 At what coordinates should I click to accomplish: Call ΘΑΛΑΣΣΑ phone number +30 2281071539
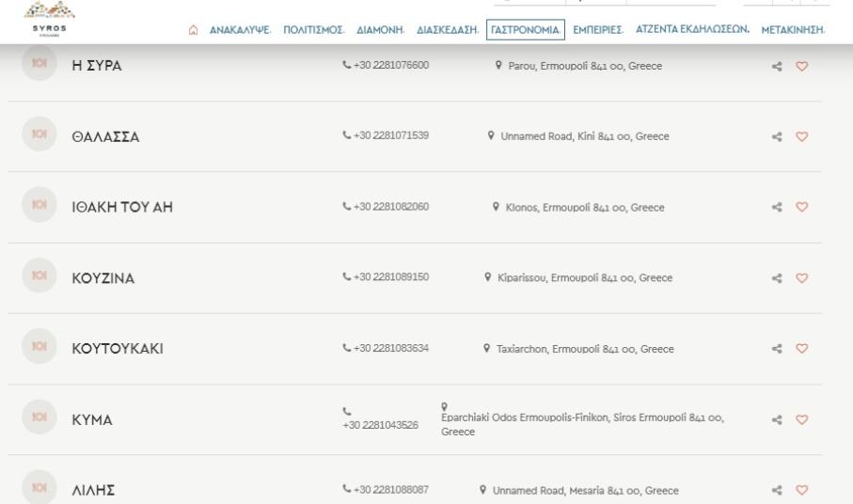click(x=387, y=136)
